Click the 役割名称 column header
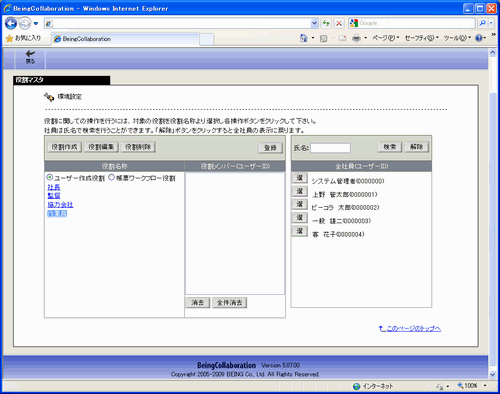500x394 pixels. 114,166
